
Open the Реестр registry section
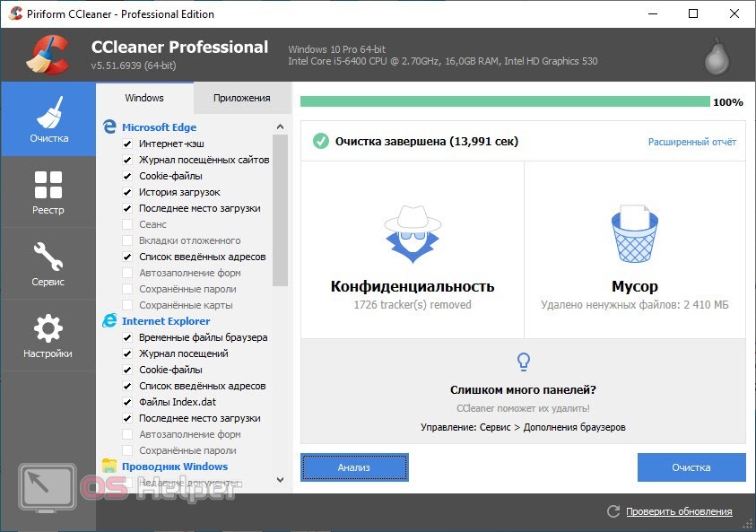click(48, 192)
